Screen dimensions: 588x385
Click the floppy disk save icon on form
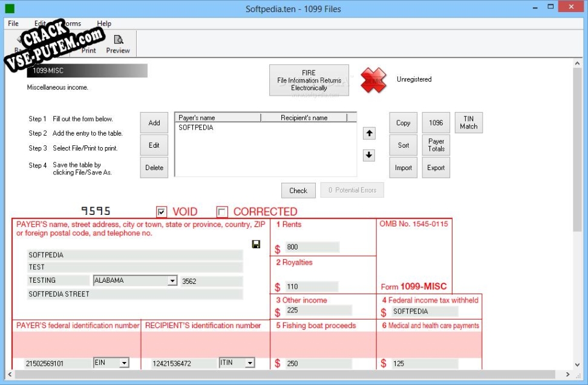click(256, 244)
